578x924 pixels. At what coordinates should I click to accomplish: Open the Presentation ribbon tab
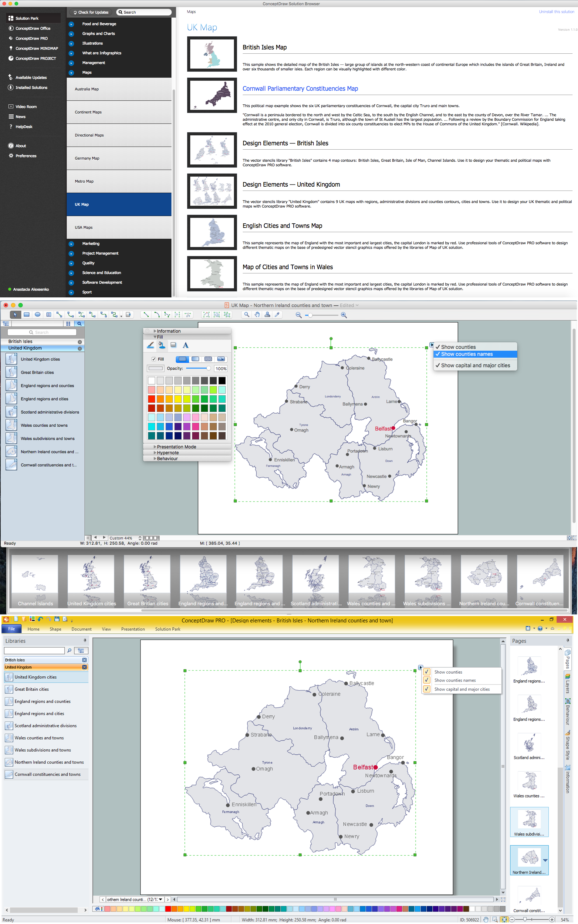tap(133, 629)
